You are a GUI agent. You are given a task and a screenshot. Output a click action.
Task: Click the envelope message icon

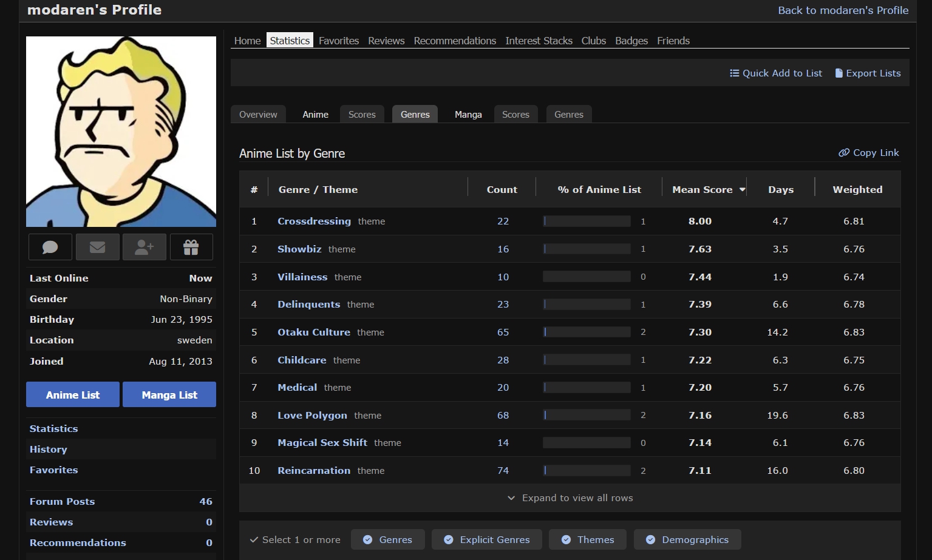(97, 247)
